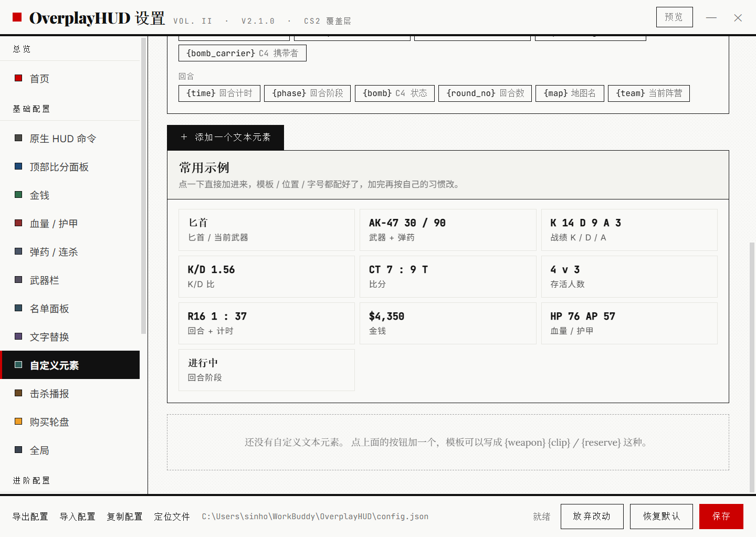Click the green square icon beside 金钱
The image size is (756, 537).
click(x=18, y=195)
